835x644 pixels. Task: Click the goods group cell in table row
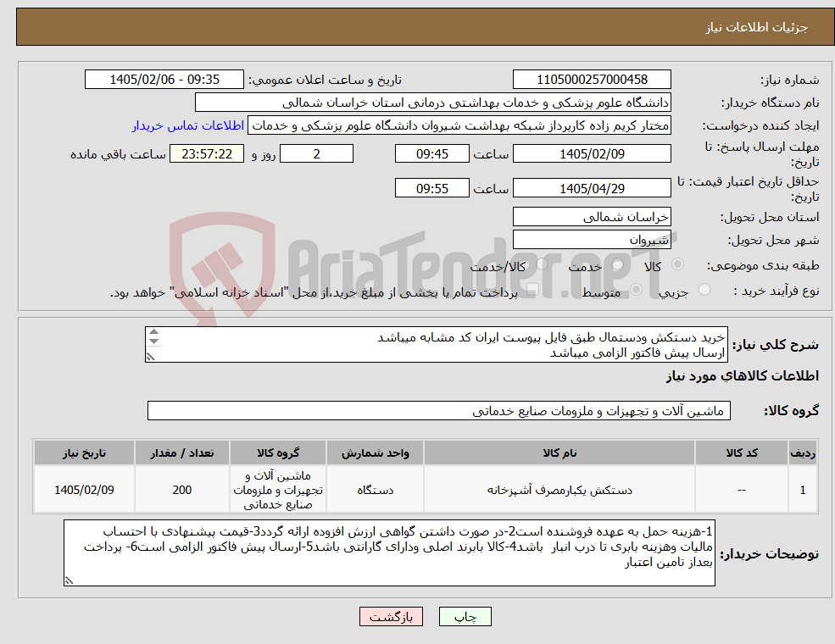(277, 490)
